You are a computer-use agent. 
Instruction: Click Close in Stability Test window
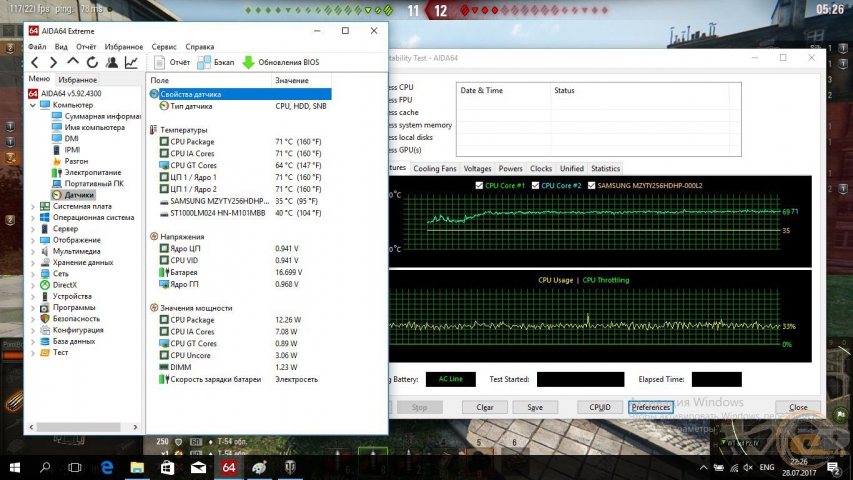[x=798, y=407]
